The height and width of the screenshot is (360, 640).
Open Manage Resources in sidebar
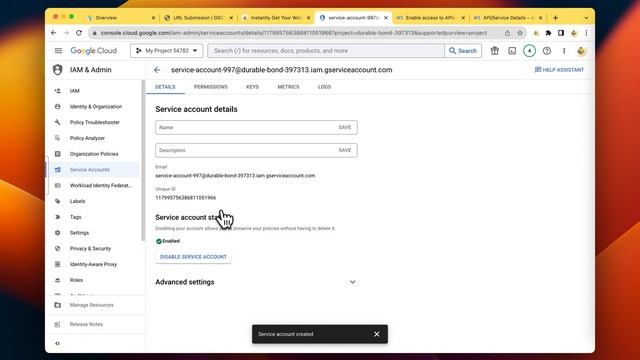point(94,305)
